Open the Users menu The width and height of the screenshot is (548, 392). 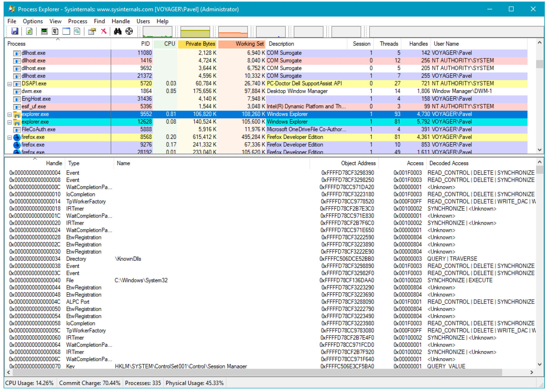[143, 21]
